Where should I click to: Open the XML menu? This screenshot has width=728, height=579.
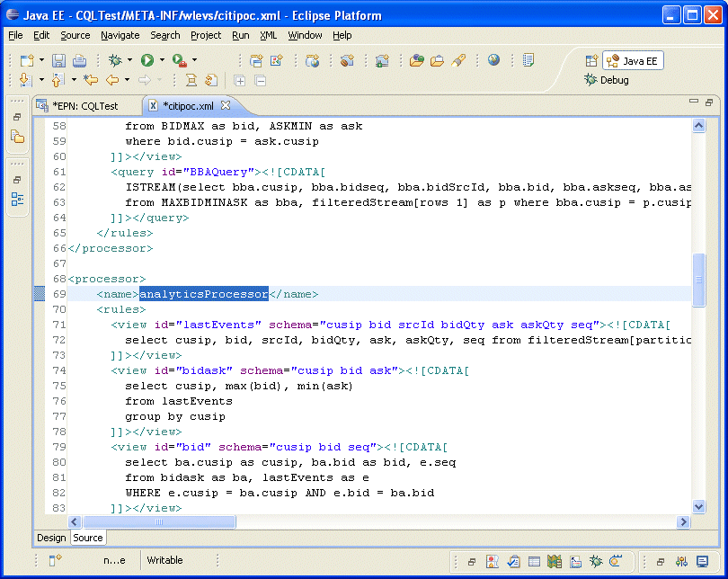click(x=268, y=35)
